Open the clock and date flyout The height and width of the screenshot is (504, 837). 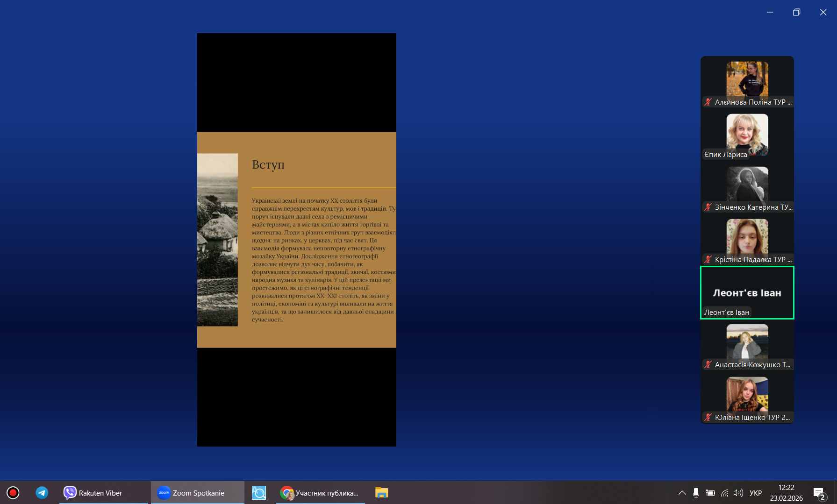pos(786,493)
